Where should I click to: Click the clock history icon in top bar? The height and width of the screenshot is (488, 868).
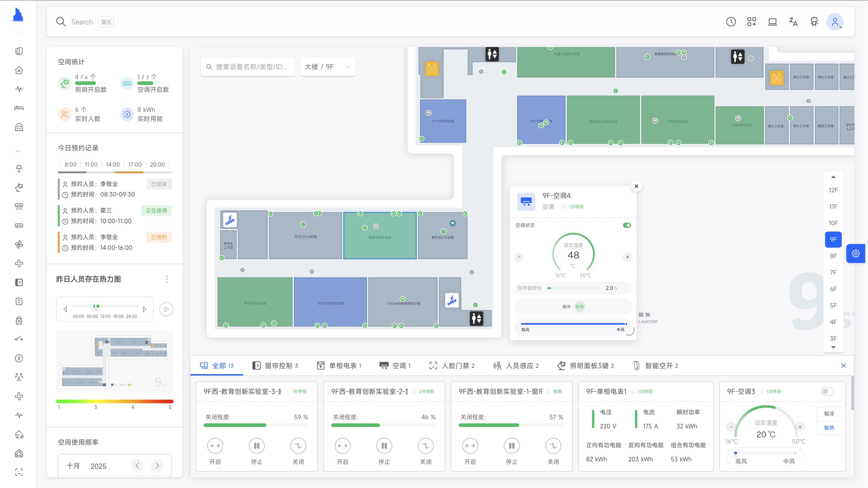731,22
